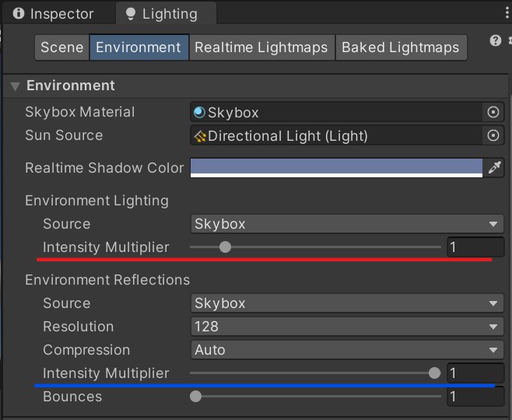The width and height of the screenshot is (512, 420).
Task: Collapse the Environment section
Action: point(15,86)
